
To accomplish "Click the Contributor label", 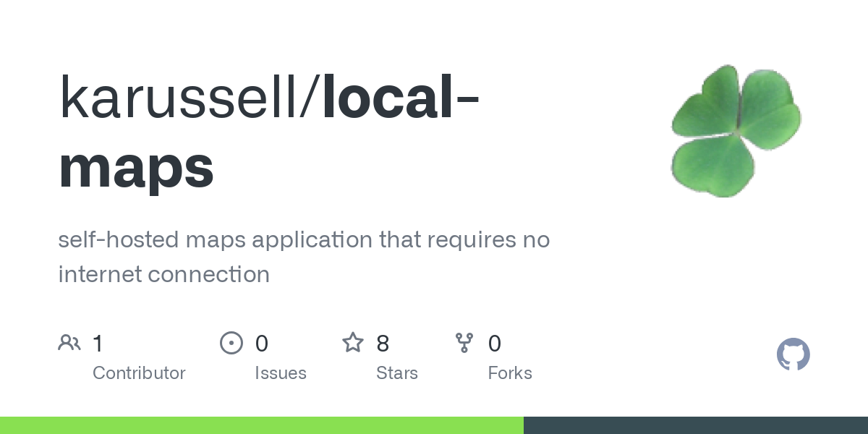I will tap(139, 373).
